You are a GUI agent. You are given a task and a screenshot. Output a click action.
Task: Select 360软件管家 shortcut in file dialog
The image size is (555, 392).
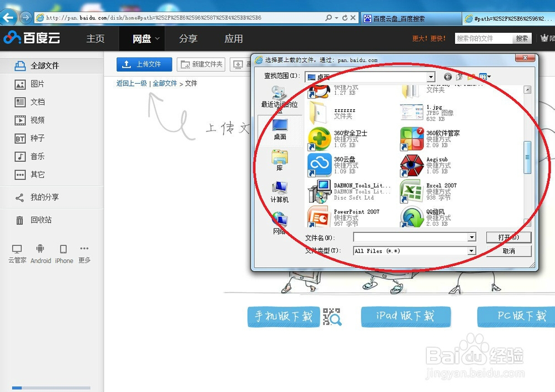pos(430,139)
